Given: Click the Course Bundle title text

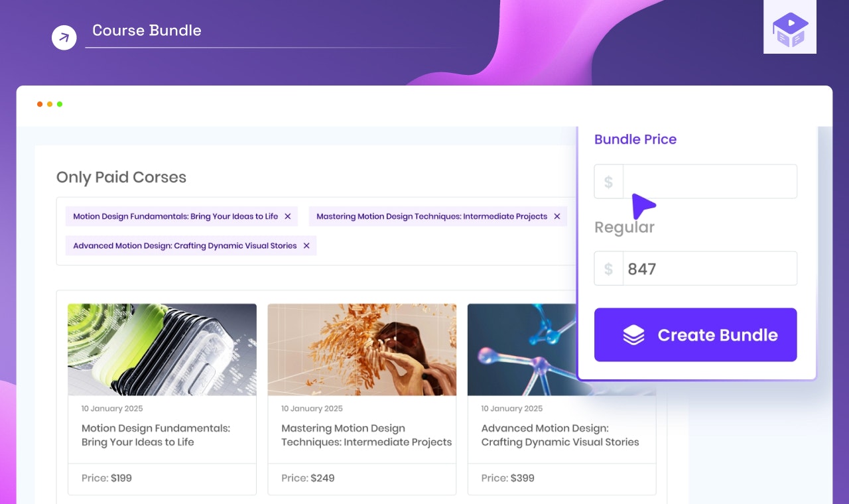Looking at the screenshot, I should pos(147,31).
